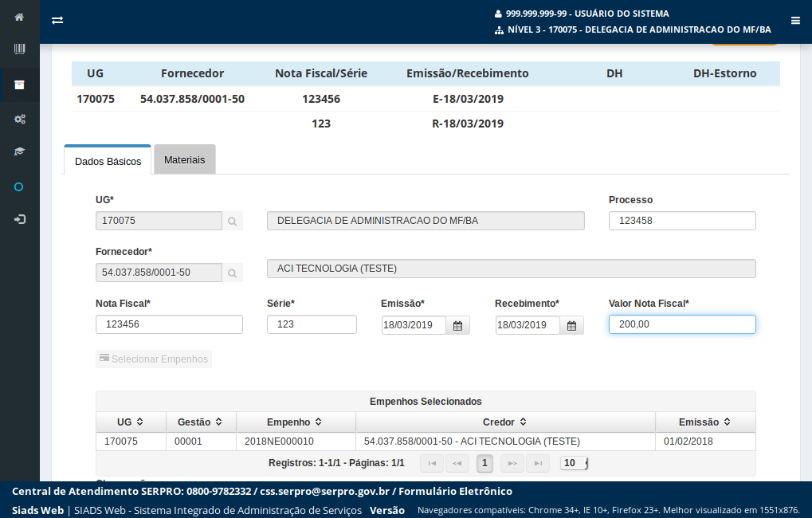Click the Fornecedor summary column header
812x518 pixels.
[192, 73]
